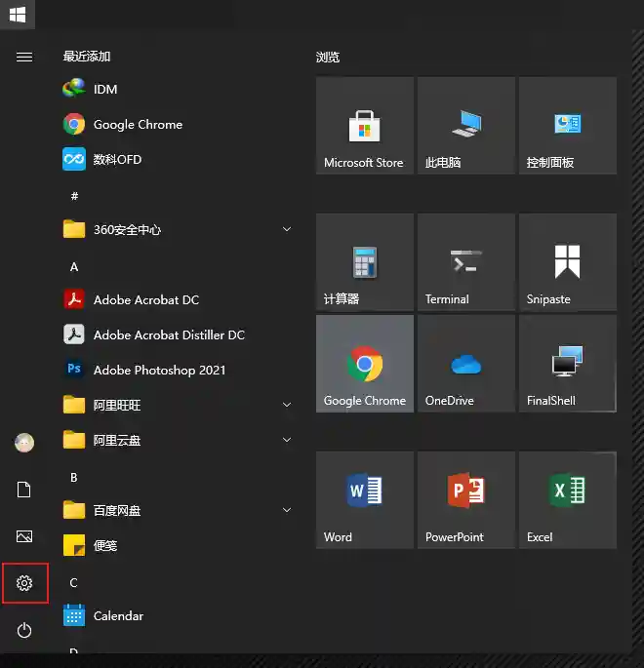Open the Microsoft Store tile

pos(365,125)
